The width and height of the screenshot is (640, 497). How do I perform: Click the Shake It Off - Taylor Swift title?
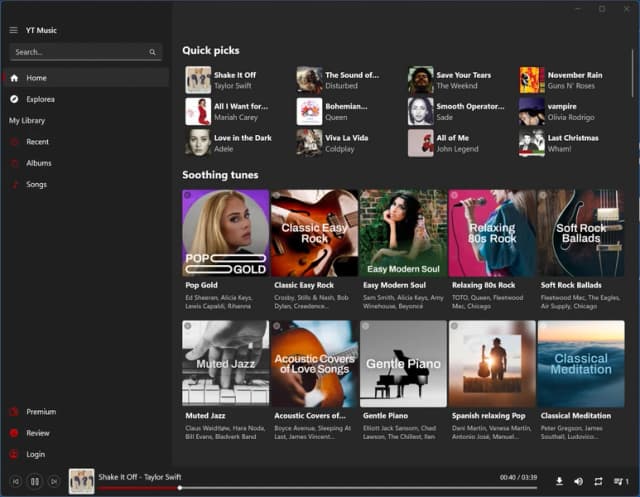click(140, 477)
